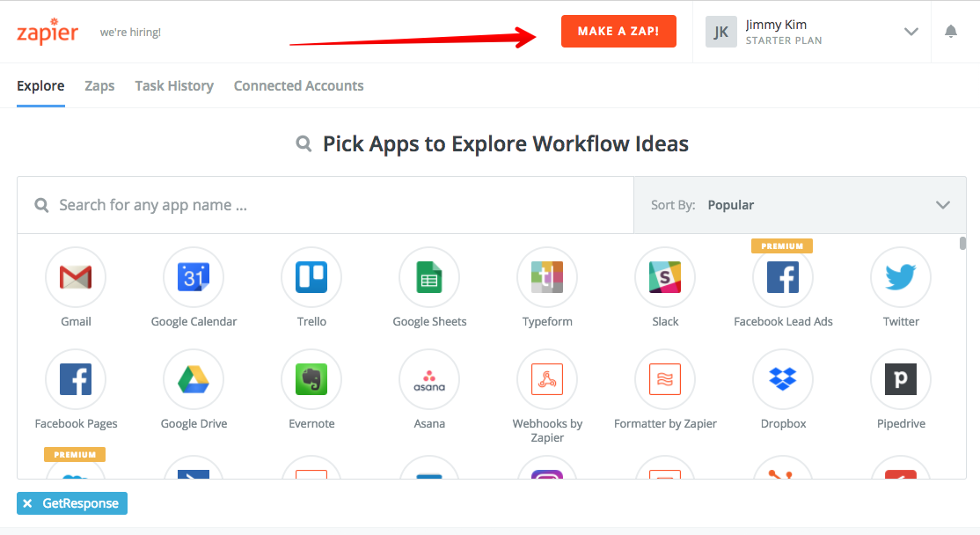
Task: Open the Facebook Pages app icon
Action: (76, 379)
